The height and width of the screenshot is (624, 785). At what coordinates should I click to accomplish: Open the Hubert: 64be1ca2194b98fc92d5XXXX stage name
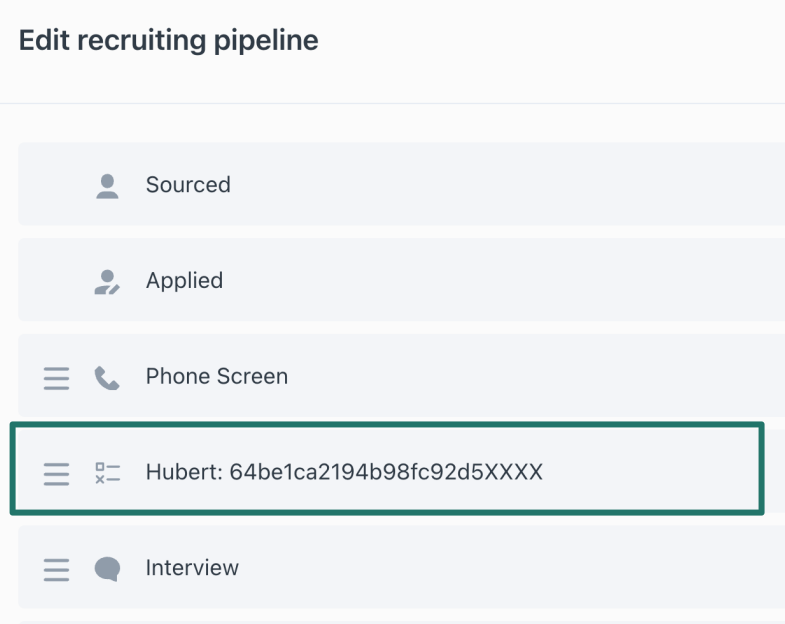click(x=344, y=472)
